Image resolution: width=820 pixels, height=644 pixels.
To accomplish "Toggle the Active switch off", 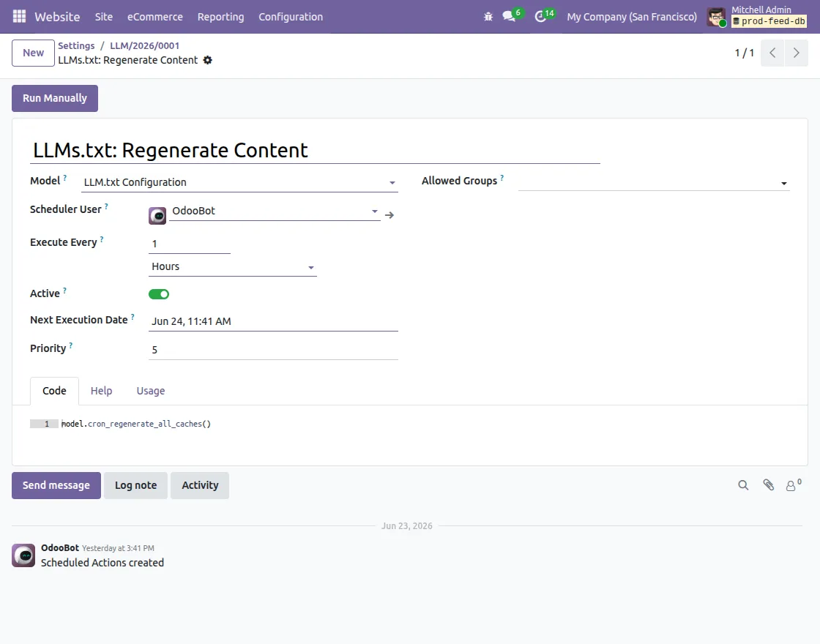I will pos(159,294).
